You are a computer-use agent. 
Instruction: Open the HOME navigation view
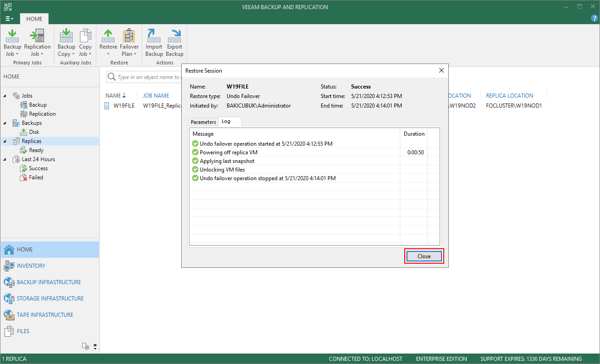point(50,250)
